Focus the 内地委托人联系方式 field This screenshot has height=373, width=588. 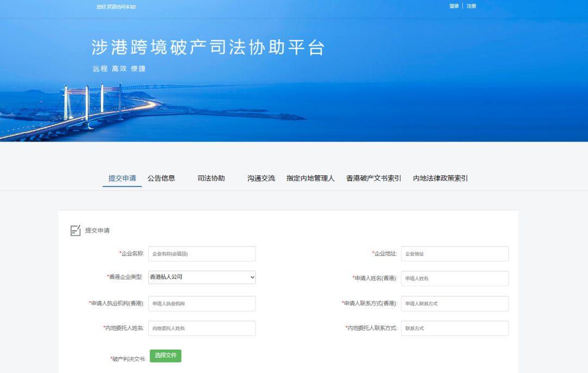point(455,328)
